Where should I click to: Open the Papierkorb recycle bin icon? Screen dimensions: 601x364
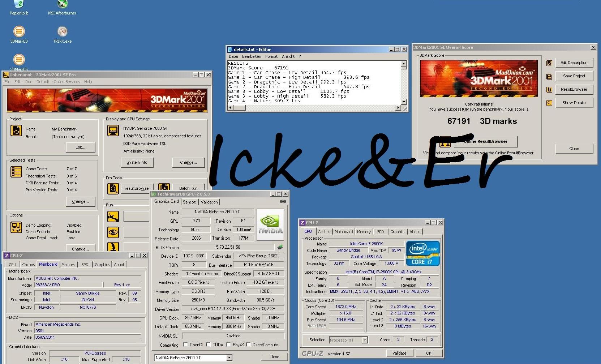click(19, 4)
